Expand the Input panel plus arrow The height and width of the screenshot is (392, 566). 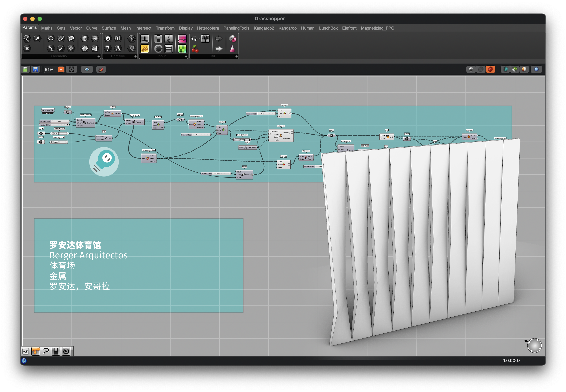[186, 56]
